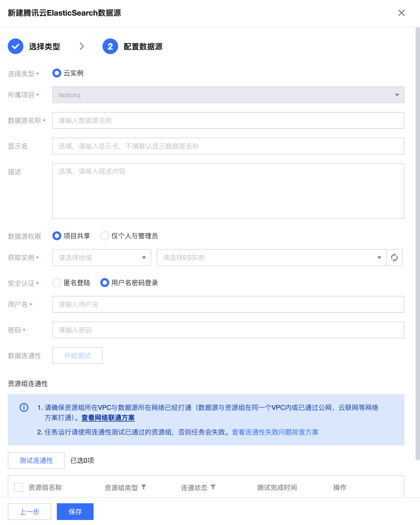The height and width of the screenshot is (525, 420).
Task: Save the datasource with 保存 button
Action: tap(75, 512)
